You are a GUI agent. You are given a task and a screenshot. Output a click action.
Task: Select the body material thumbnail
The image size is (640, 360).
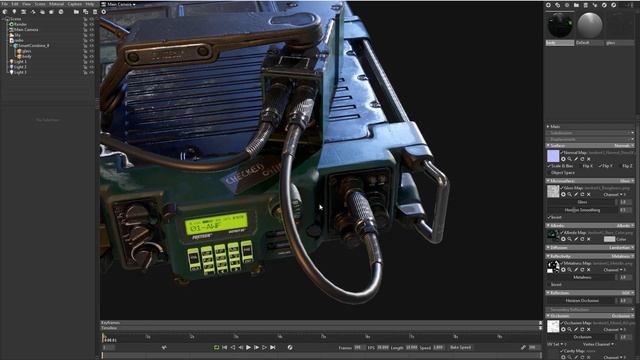[560, 25]
